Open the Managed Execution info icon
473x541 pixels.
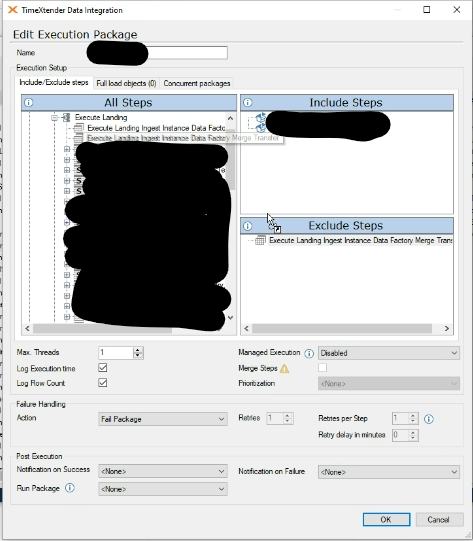pos(309,353)
